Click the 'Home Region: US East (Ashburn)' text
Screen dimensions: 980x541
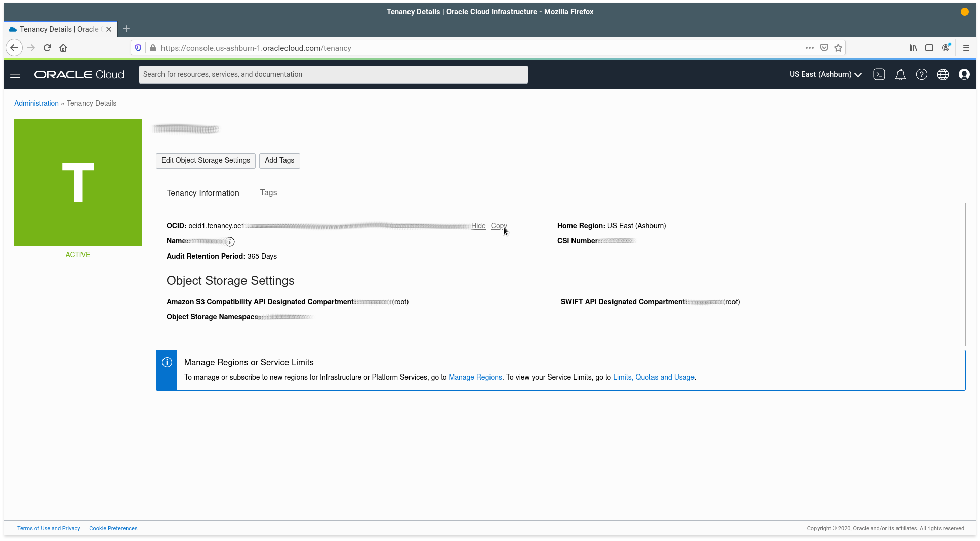click(x=611, y=226)
